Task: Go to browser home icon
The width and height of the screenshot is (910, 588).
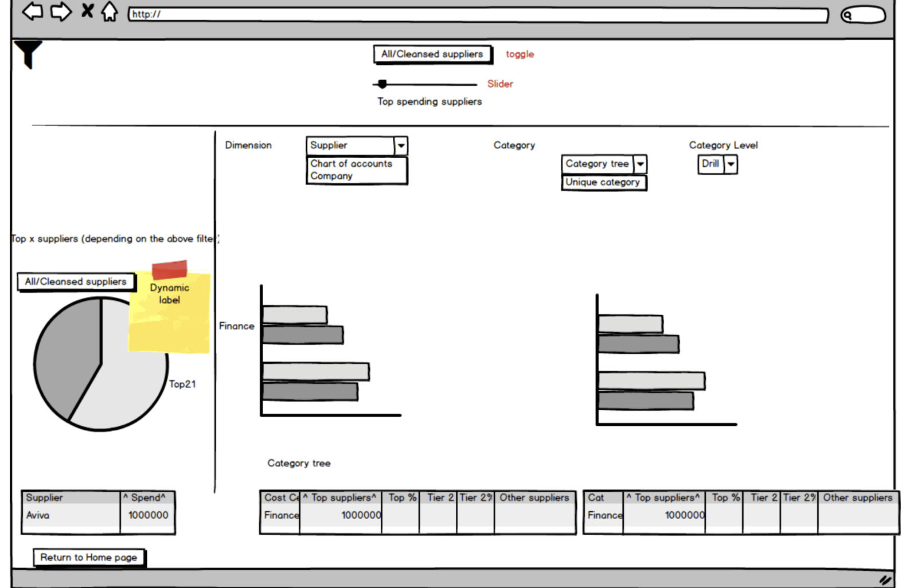Action: [110, 11]
